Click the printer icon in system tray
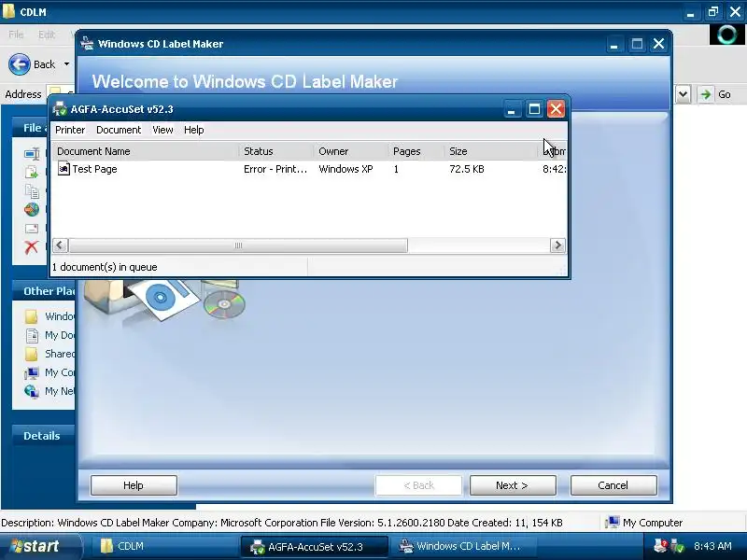Screen dimensions: 747x560 point(676,546)
